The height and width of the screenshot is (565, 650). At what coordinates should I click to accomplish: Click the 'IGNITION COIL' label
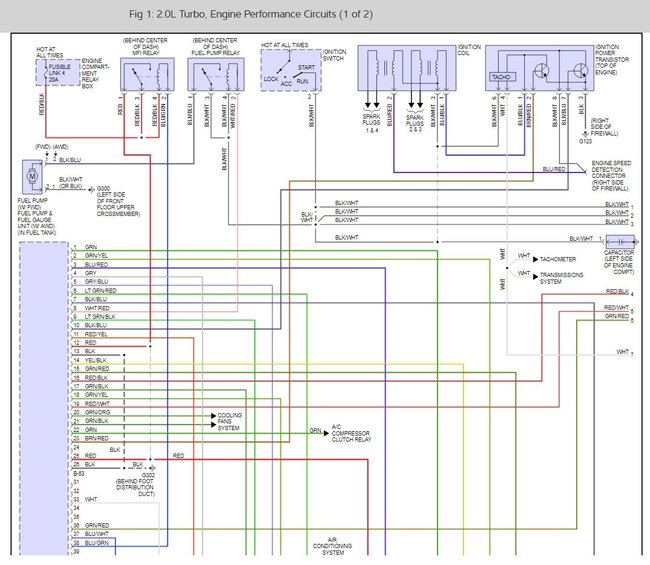[x=470, y=50]
